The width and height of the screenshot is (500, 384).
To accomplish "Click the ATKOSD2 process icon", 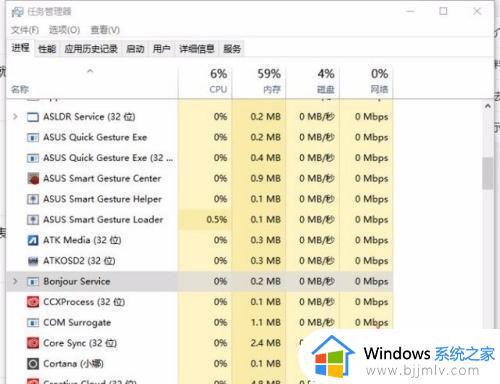I will [33, 261].
